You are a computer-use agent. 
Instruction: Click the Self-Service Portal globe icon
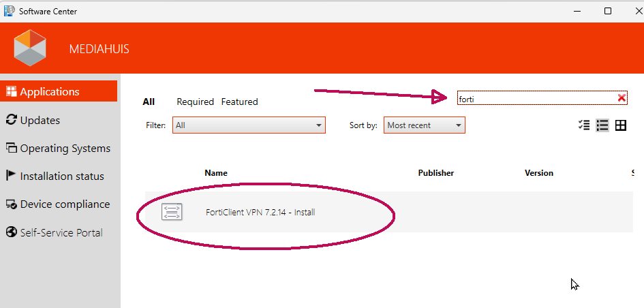click(x=11, y=232)
